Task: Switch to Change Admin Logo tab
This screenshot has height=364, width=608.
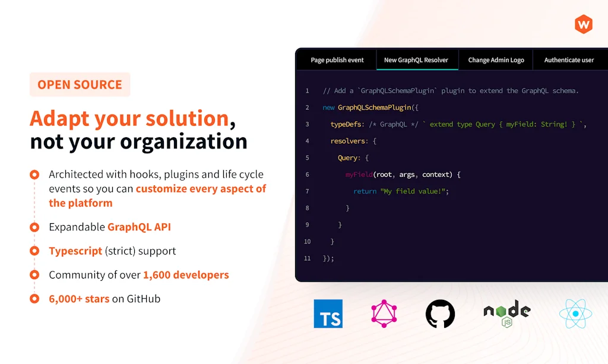Action: [496, 60]
